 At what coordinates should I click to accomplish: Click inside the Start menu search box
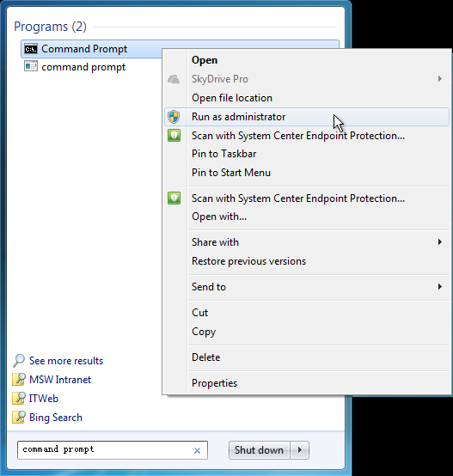point(105,450)
